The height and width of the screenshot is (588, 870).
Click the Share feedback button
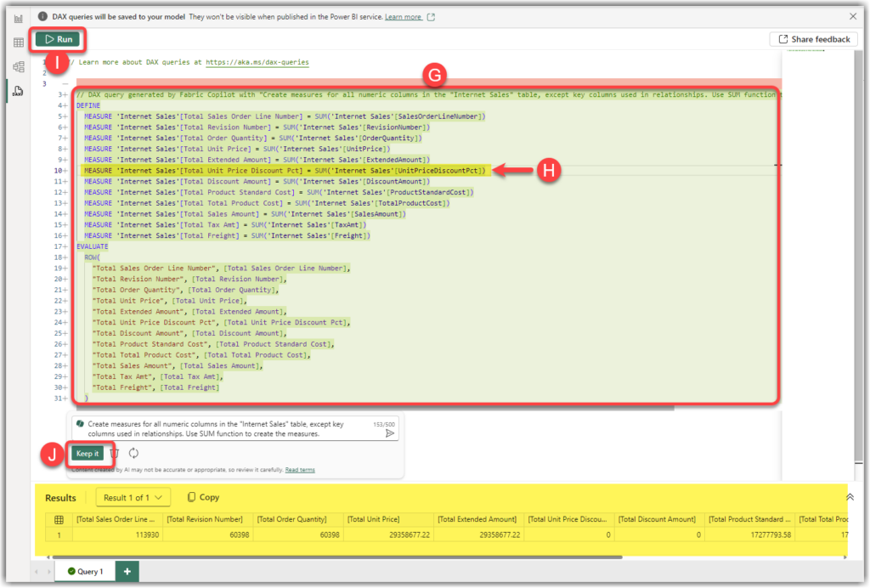[814, 39]
